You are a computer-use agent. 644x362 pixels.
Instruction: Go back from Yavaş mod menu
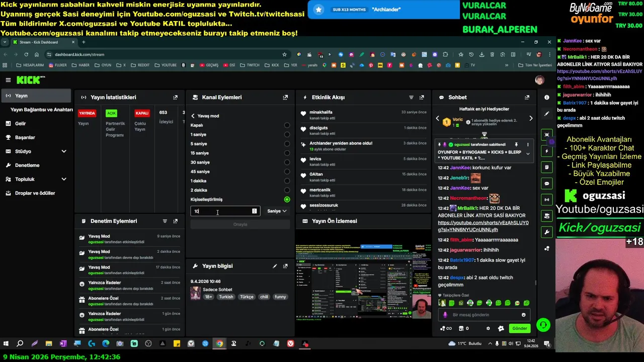193,116
